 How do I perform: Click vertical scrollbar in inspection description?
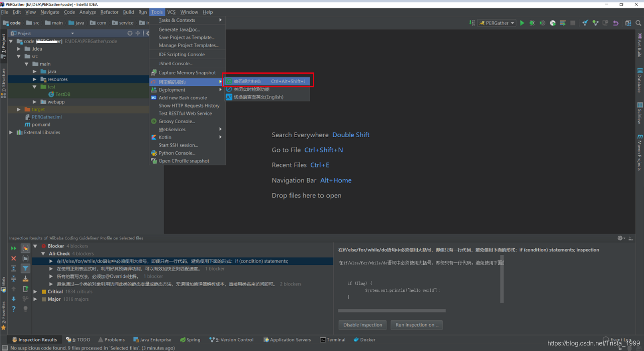point(502,279)
